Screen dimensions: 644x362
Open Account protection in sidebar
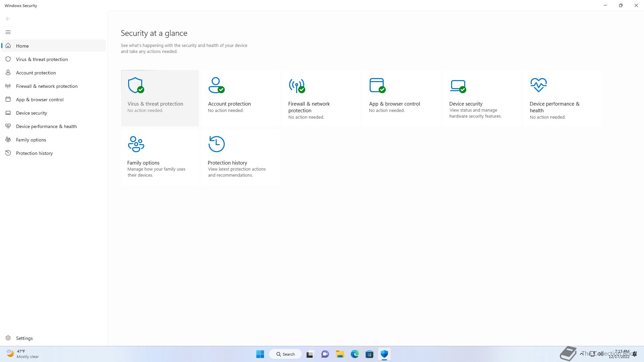[54, 73]
